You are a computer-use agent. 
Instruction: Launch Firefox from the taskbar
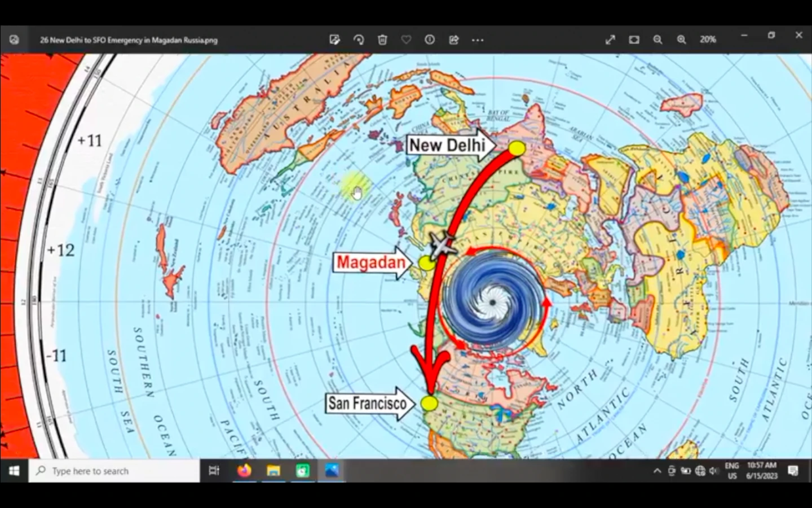pyautogui.click(x=244, y=471)
